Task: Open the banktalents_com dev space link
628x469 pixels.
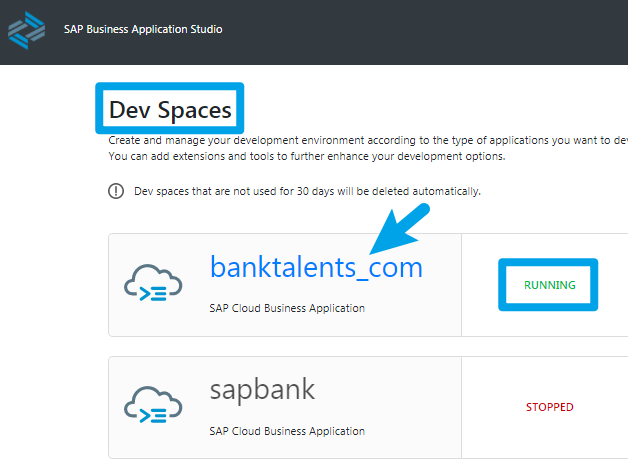Action: point(316,267)
